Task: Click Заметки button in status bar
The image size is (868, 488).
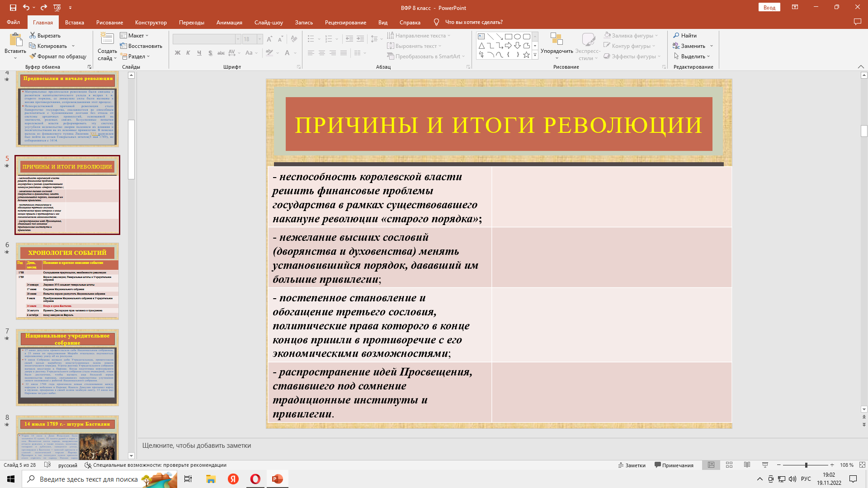Action: tap(632, 465)
